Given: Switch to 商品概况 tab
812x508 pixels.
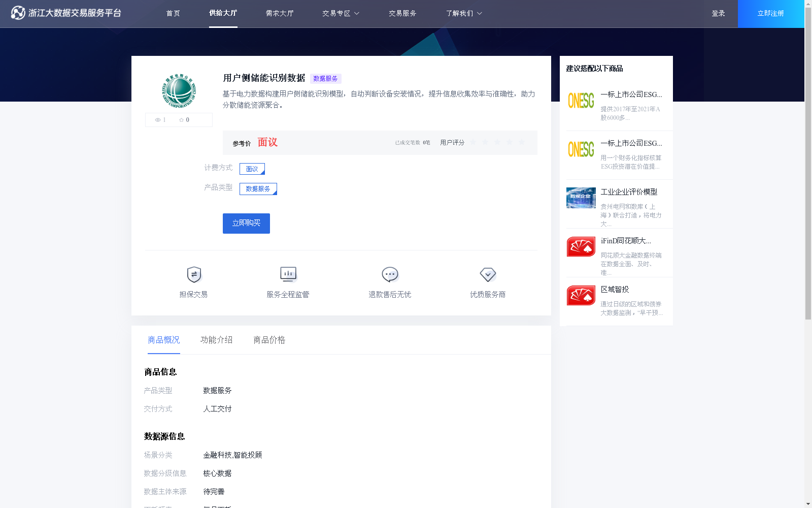Looking at the screenshot, I should click(x=164, y=340).
